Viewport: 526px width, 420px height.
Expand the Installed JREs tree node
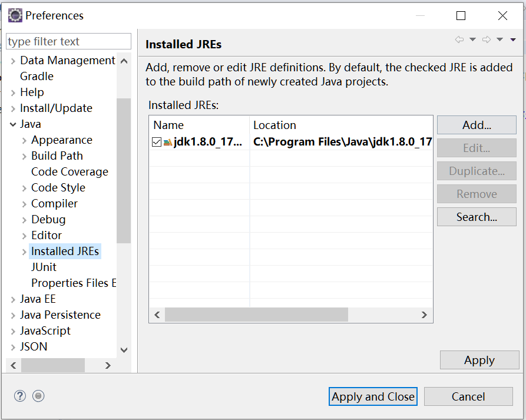[24, 252]
